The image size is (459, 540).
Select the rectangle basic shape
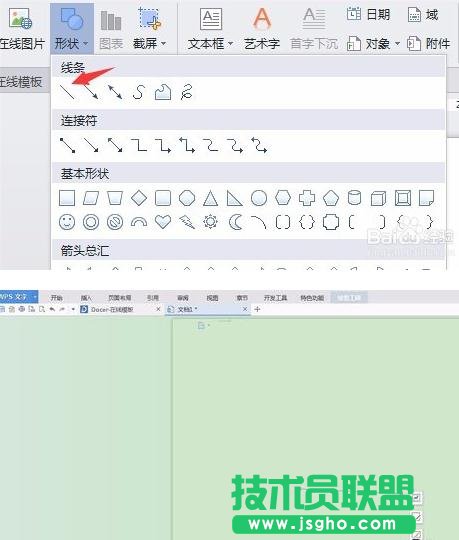click(x=67, y=198)
